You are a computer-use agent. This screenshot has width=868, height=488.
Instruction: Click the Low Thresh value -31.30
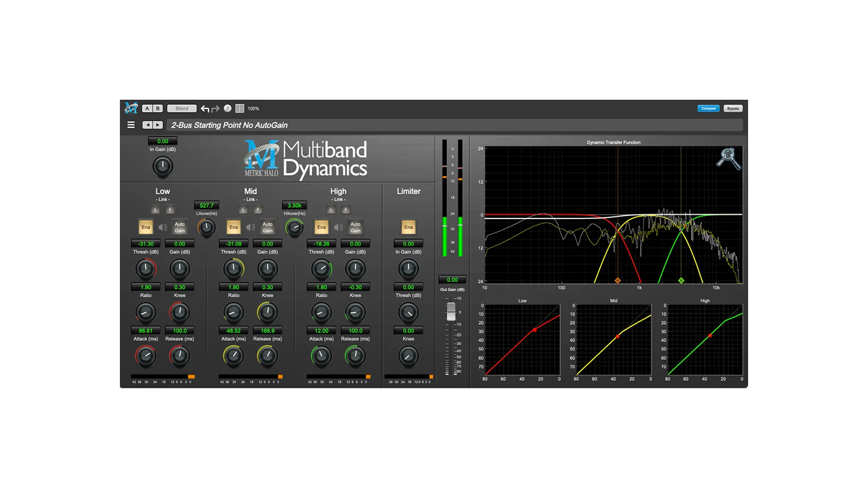tap(146, 244)
